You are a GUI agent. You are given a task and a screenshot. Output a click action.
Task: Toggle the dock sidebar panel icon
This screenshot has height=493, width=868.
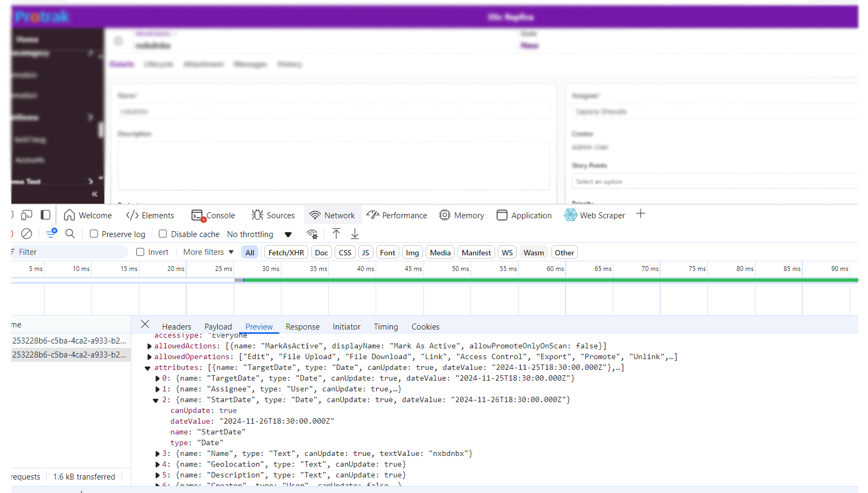(46, 215)
